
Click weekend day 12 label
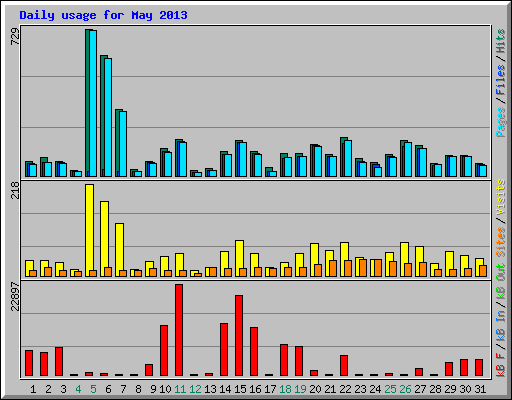pos(195,389)
